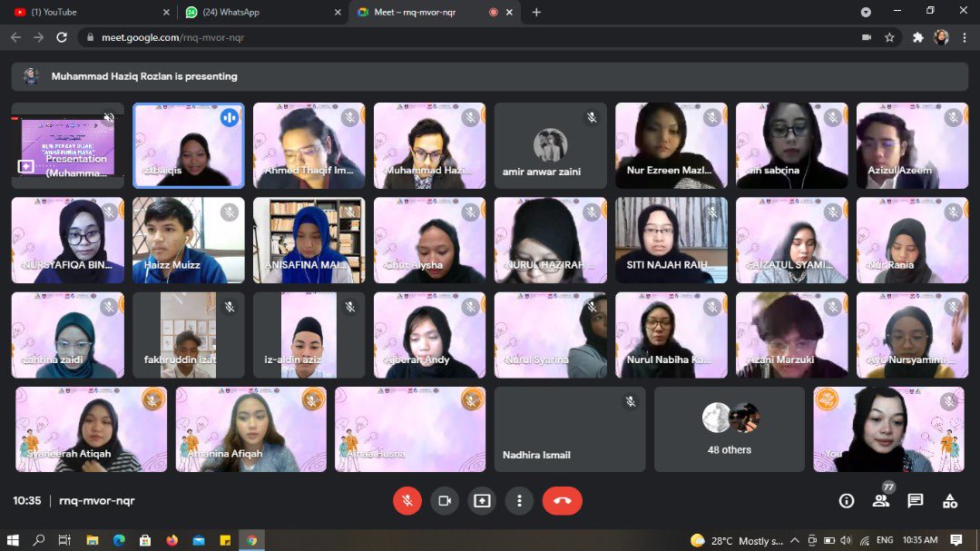Click Chrome icon on taskbar

[x=252, y=540]
